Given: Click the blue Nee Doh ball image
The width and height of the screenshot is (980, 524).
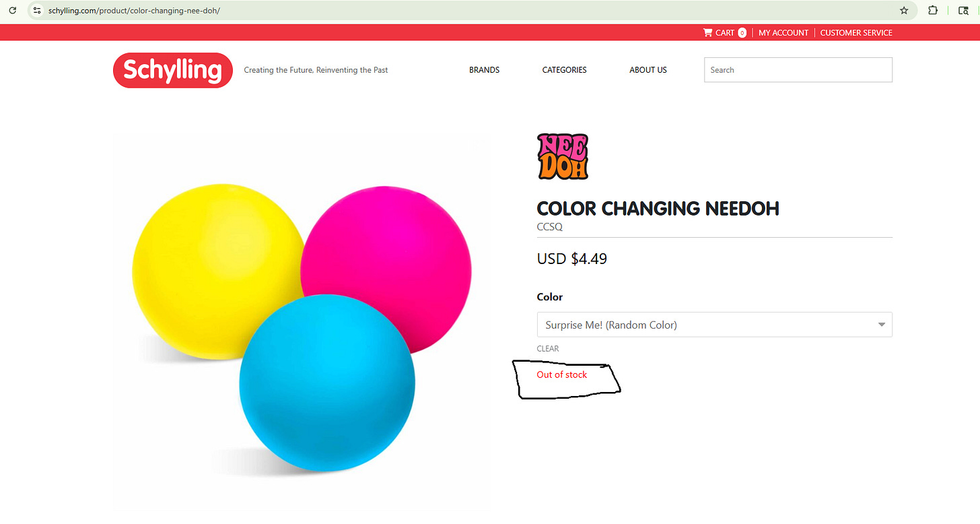Looking at the screenshot, I should point(327,383).
